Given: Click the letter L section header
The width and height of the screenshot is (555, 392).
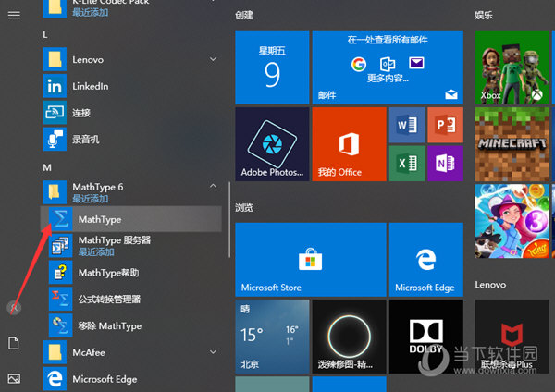Looking at the screenshot, I should pos(45,35).
